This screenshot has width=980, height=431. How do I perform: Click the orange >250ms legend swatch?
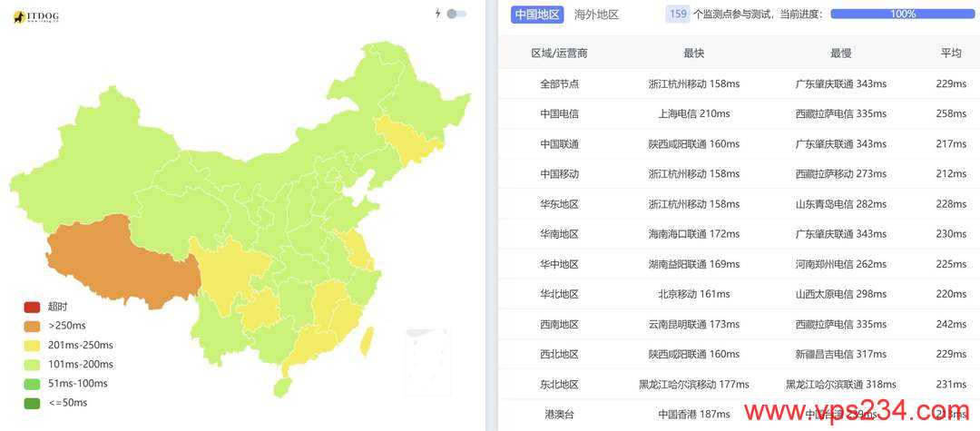point(32,326)
